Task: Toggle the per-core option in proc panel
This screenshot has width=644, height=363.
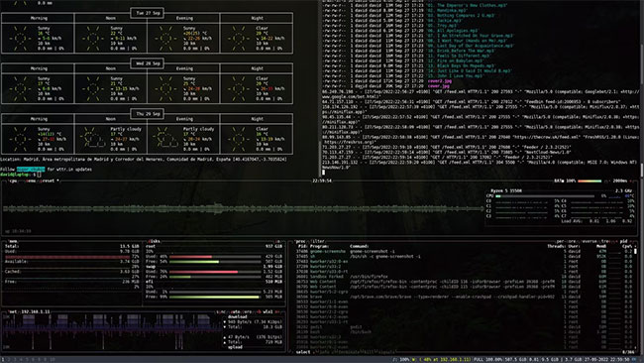Action: pyautogui.click(x=567, y=241)
